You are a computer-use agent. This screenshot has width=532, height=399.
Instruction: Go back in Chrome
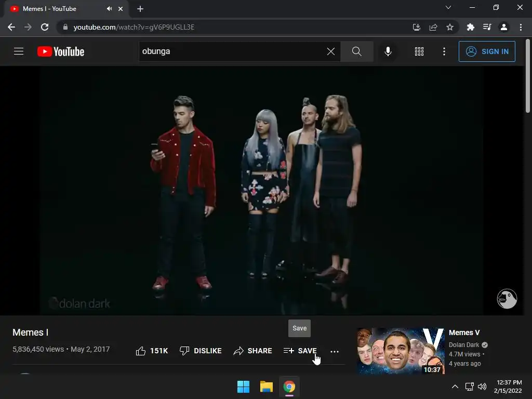coord(11,27)
